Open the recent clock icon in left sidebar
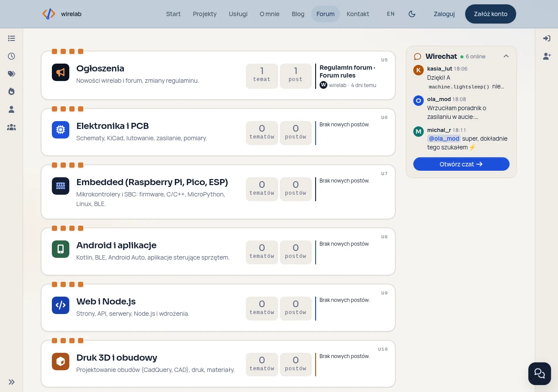Screen dimensions: 558x392 [x=11, y=56]
